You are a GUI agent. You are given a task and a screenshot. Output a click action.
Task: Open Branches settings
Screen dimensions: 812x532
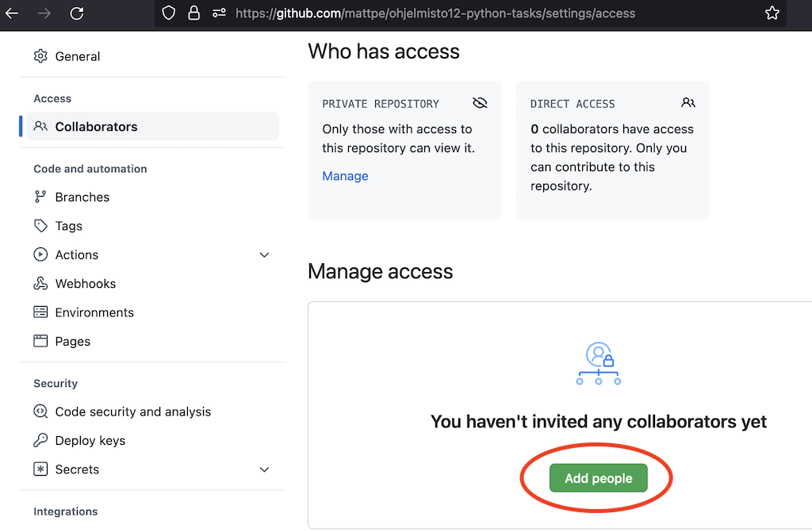tap(82, 197)
